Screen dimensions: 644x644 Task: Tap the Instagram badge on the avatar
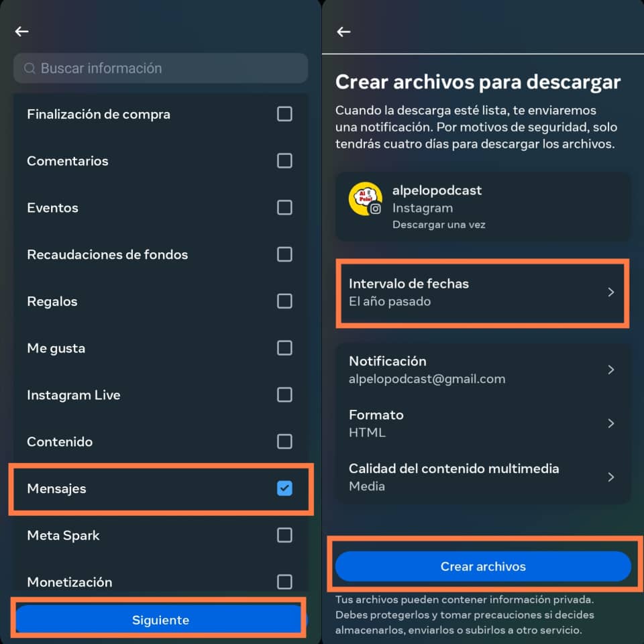click(376, 209)
